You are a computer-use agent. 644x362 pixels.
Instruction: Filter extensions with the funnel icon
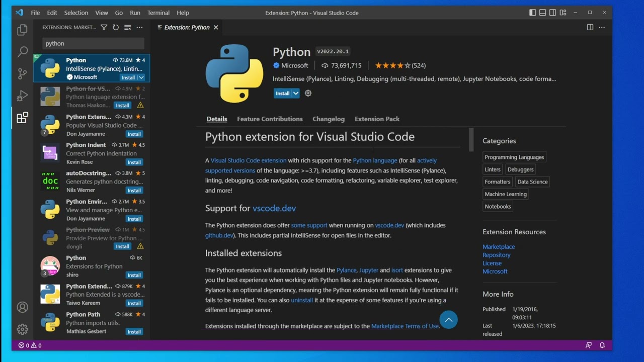pyautogui.click(x=104, y=27)
